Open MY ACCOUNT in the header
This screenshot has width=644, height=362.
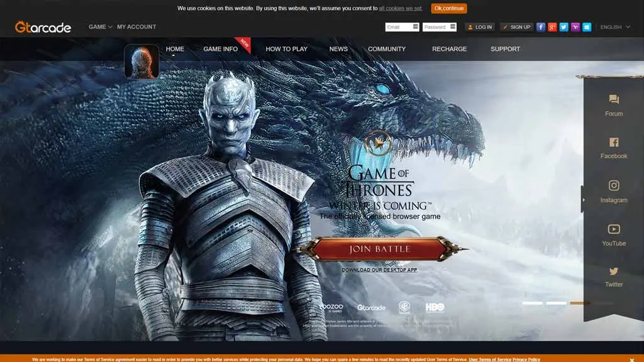click(136, 26)
